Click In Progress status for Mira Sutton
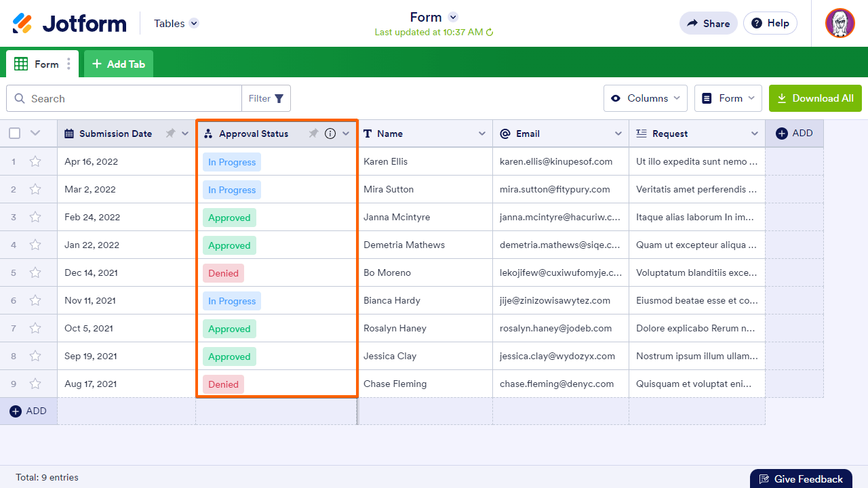This screenshot has width=868, height=488. pyautogui.click(x=232, y=190)
